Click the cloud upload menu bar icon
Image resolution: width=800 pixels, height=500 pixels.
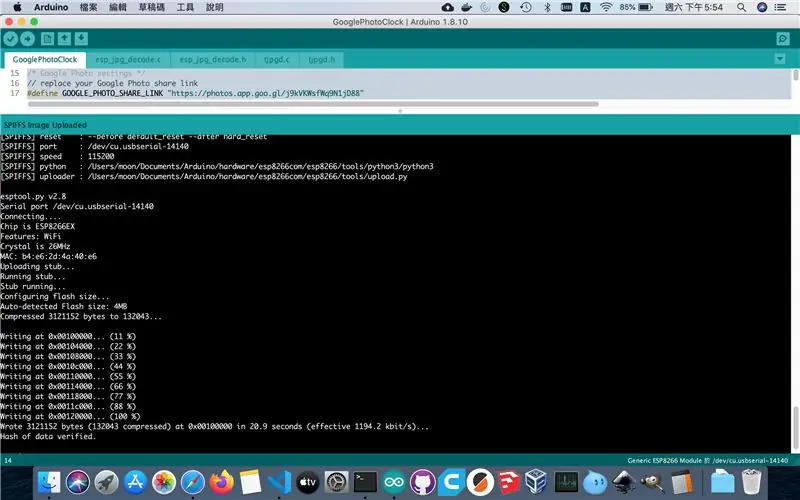pos(448,7)
